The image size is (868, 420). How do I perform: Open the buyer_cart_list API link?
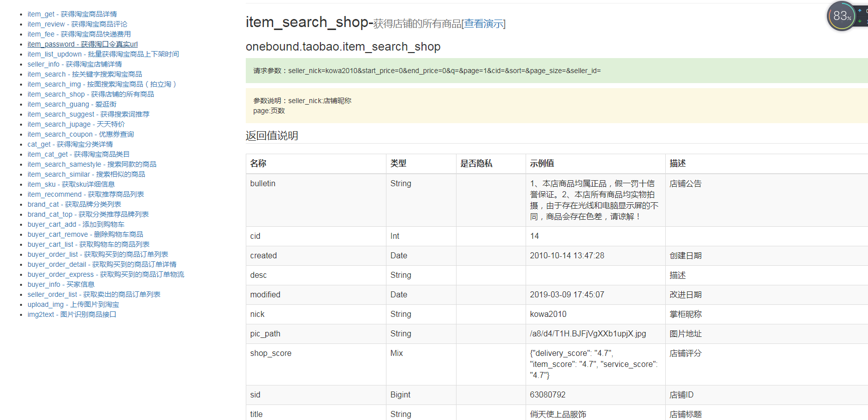[x=89, y=244]
